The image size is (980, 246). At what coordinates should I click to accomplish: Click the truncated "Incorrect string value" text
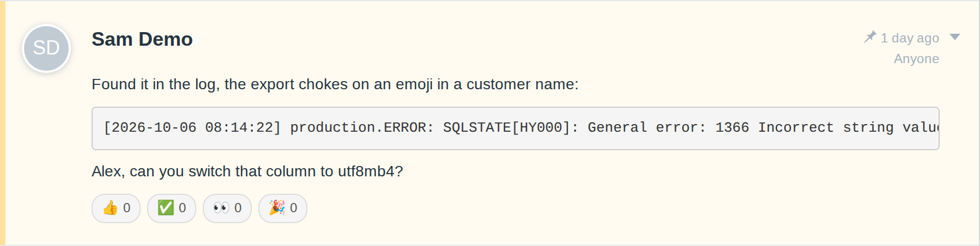click(848, 127)
